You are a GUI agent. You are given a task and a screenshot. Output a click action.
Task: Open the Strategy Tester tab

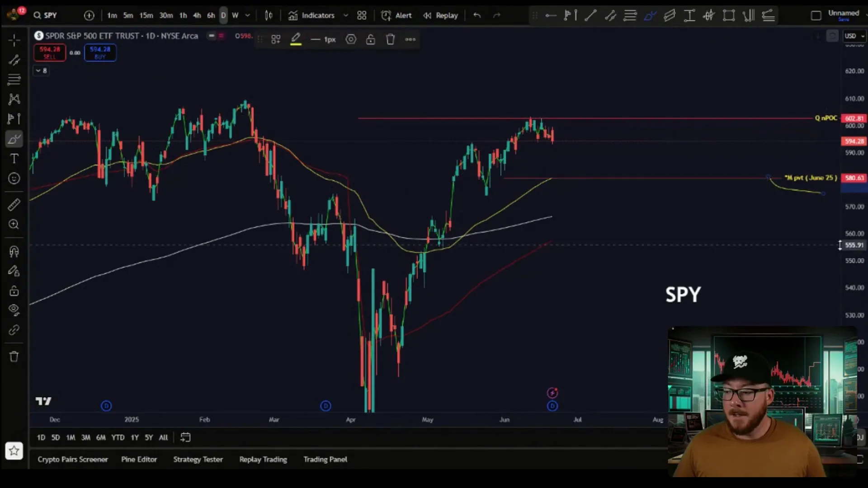point(198,459)
